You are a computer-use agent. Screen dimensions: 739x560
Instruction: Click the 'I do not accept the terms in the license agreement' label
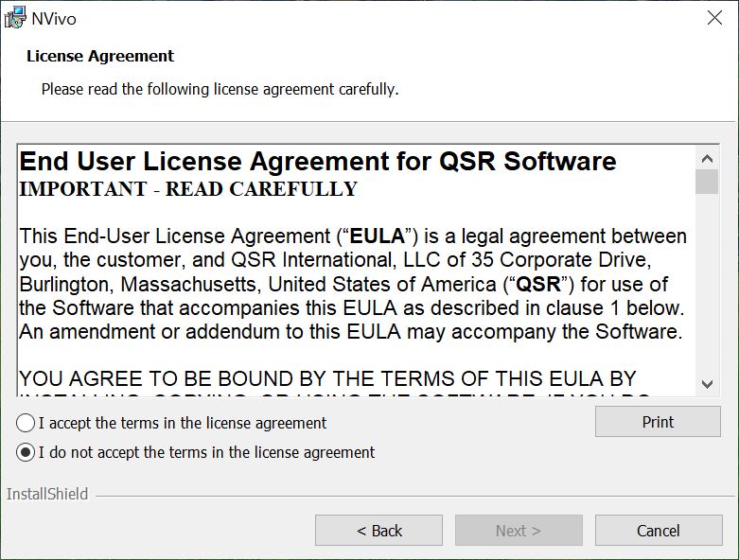tap(206, 452)
